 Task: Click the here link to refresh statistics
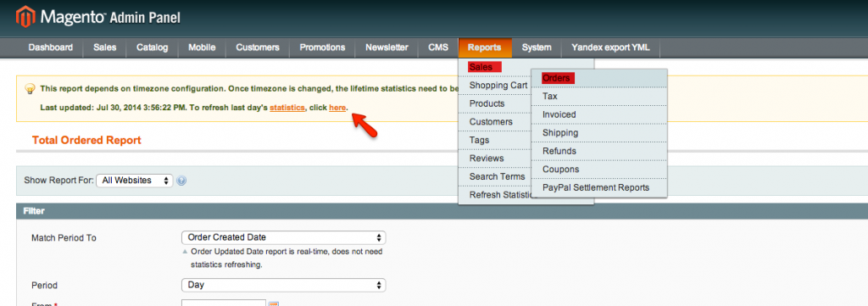pyautogui.click(x=337, y=108)
